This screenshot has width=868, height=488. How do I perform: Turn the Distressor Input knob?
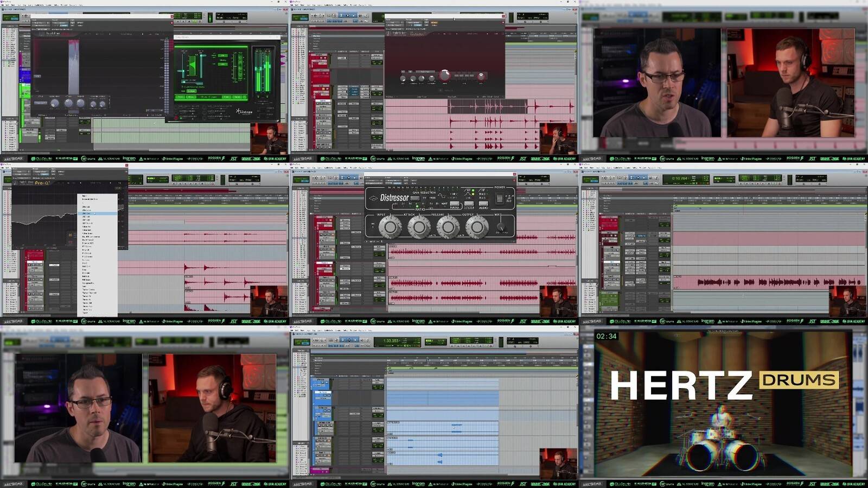point(390,227)
